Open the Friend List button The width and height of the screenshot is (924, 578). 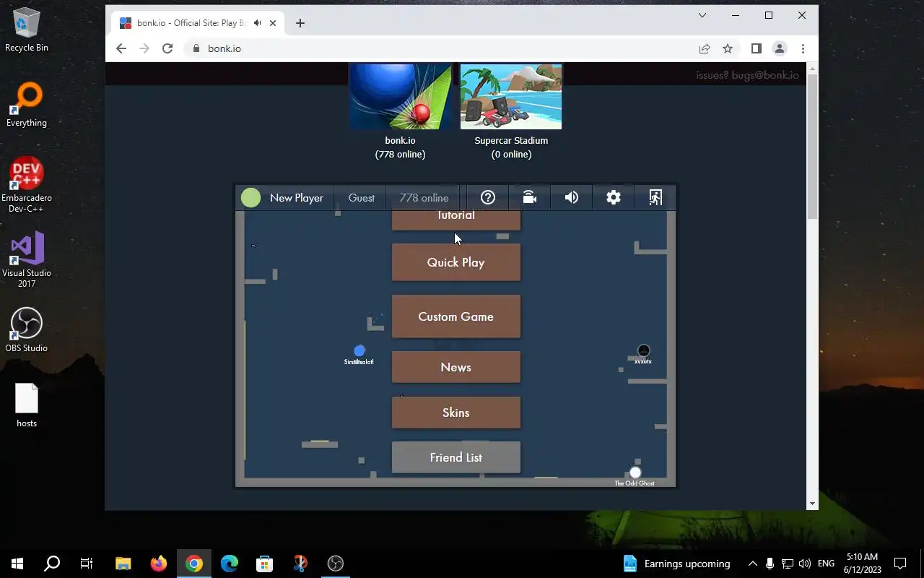(x=456, y=457)
